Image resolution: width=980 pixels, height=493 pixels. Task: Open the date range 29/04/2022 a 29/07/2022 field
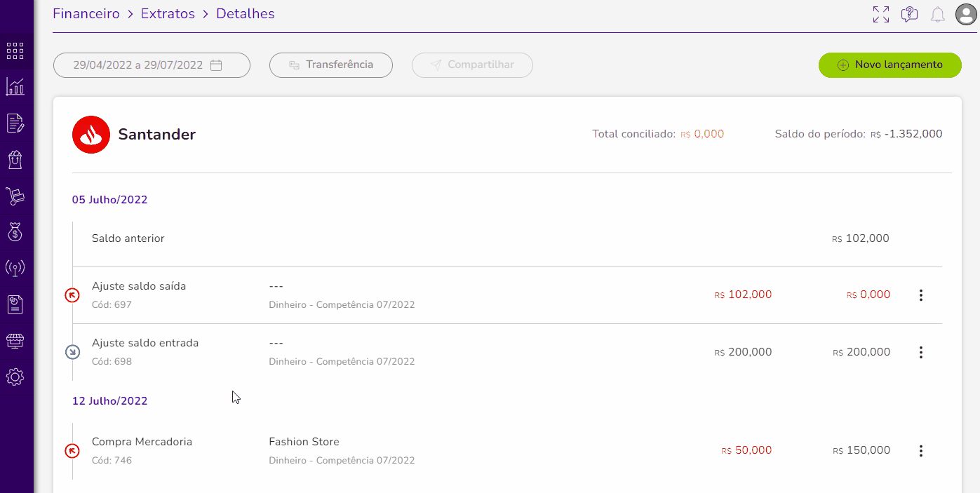152,65
